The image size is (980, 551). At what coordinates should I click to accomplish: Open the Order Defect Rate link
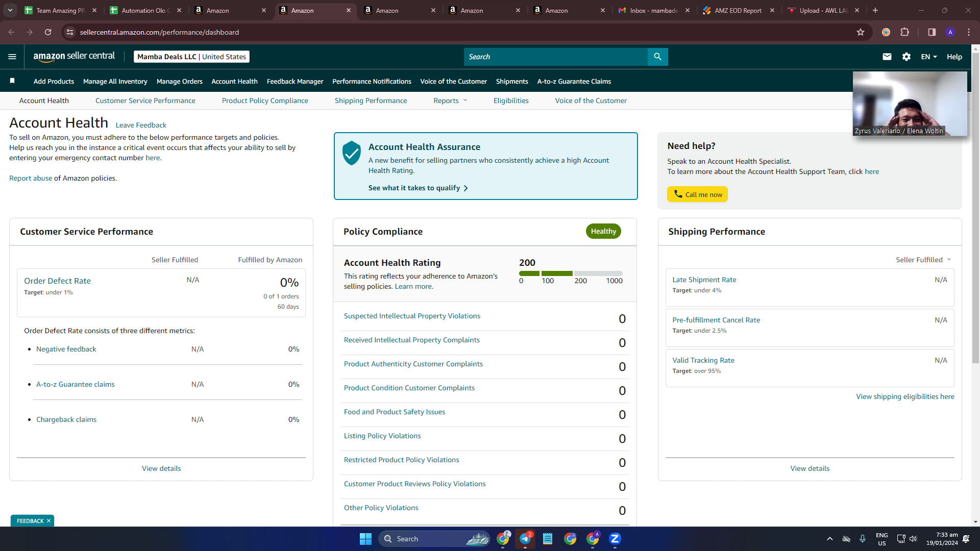57,281
